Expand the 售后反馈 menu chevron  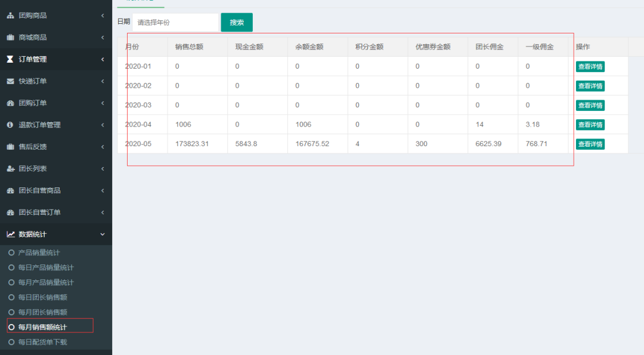103,147
